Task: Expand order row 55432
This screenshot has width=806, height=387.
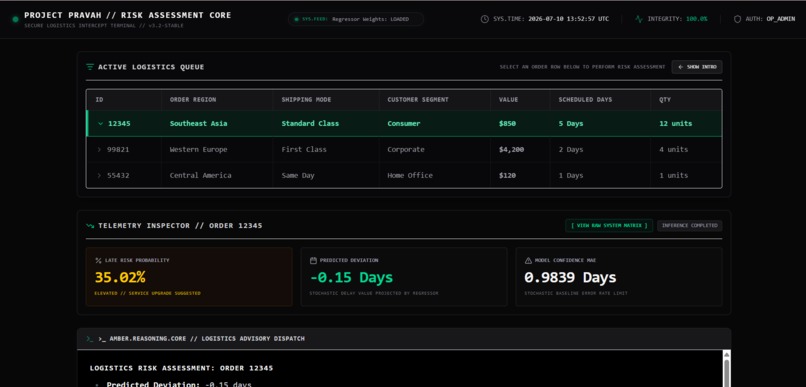Action: (x=99, y=175)
